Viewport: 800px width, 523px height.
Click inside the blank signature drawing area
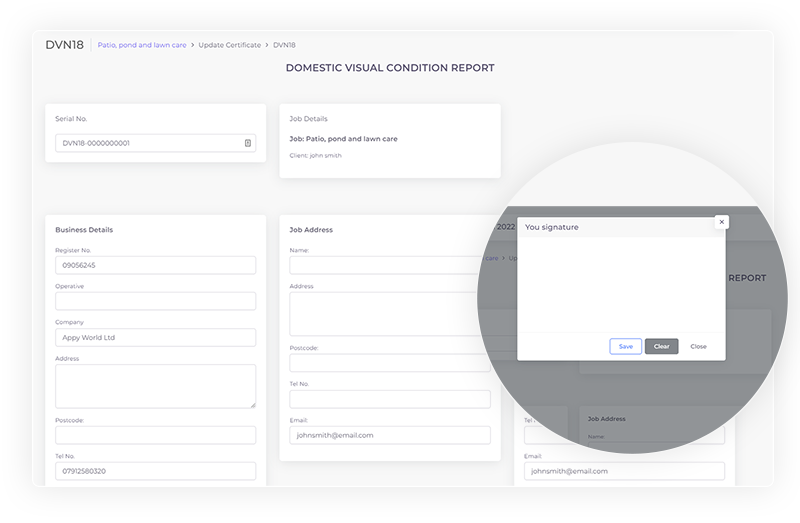tap(620, 283)
